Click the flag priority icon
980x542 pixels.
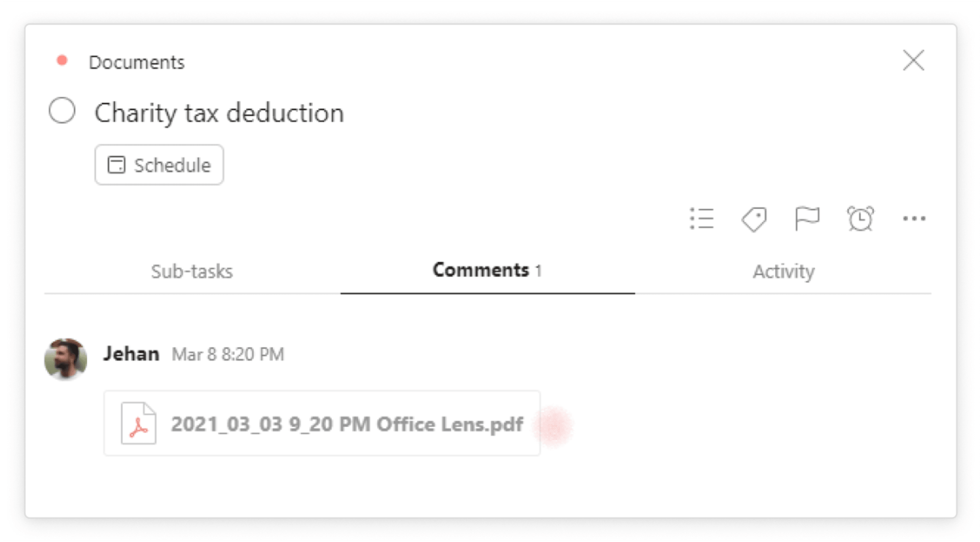[x=806, y=218]
